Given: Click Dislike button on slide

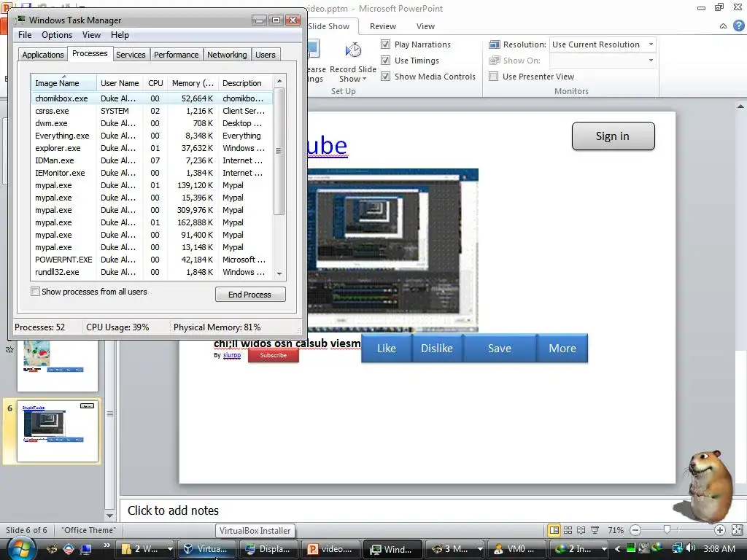Looking at the screenshot, I should click(x=437, y=348).
